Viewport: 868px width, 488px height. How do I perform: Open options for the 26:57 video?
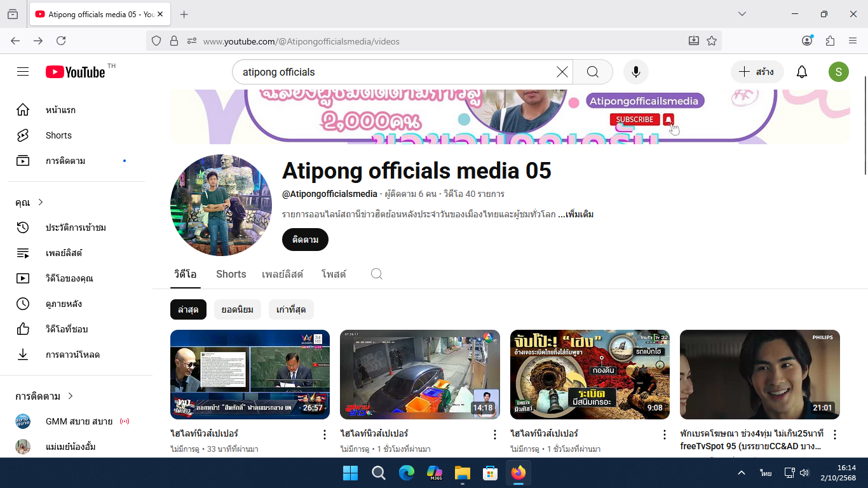tap(325, 435)
